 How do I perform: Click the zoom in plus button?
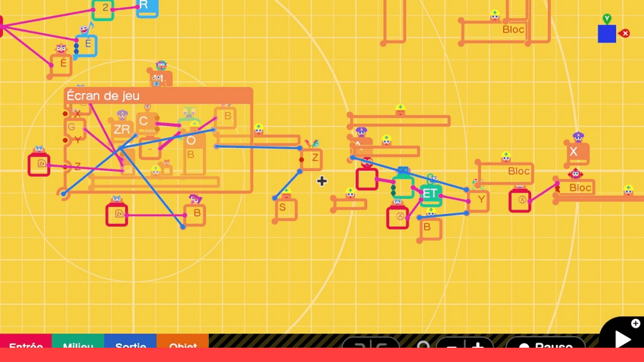tap(478, 345)
